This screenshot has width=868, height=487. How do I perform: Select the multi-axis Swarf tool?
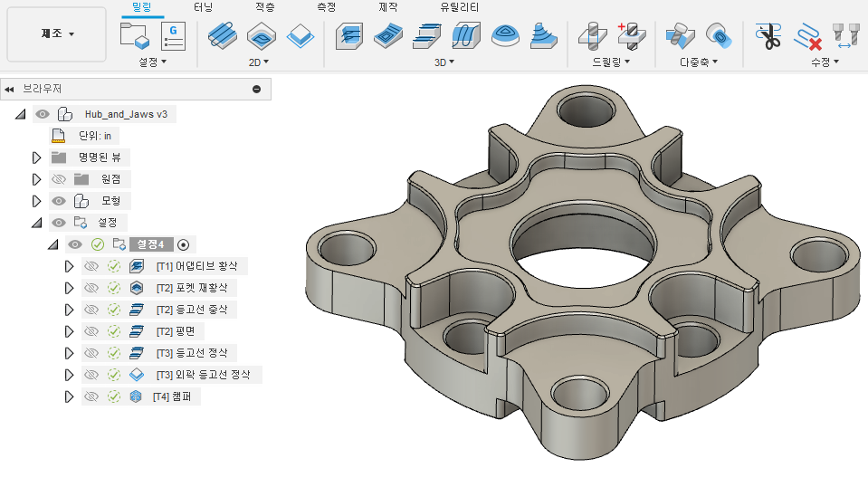681,36
